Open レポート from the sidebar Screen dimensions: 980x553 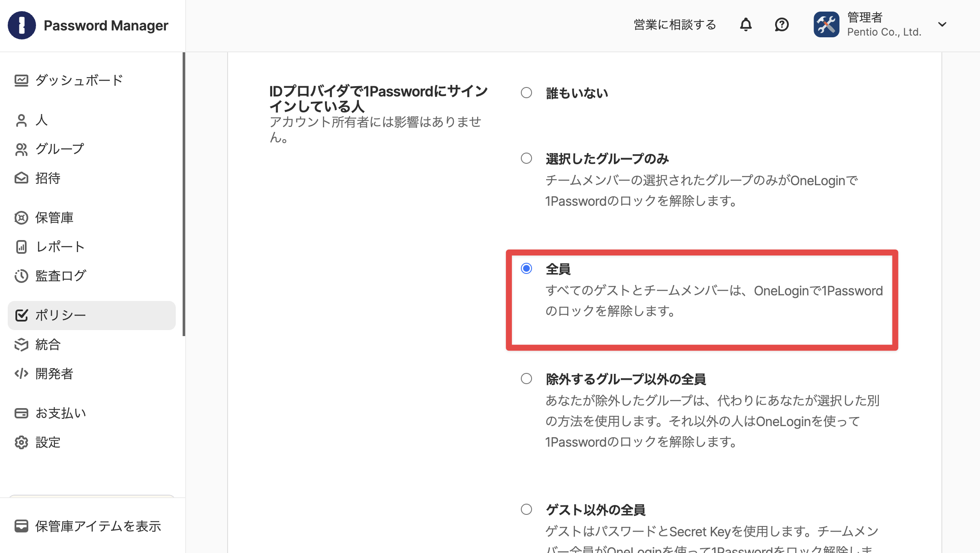point(92,247)
